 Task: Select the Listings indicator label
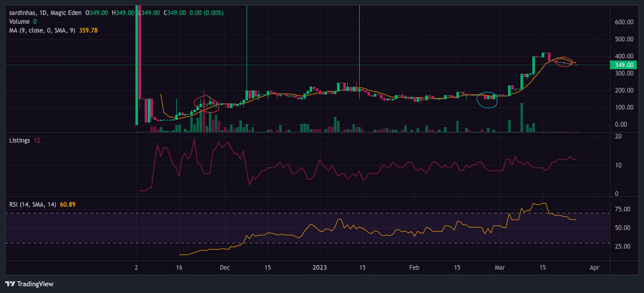click(x=20, y=141)
